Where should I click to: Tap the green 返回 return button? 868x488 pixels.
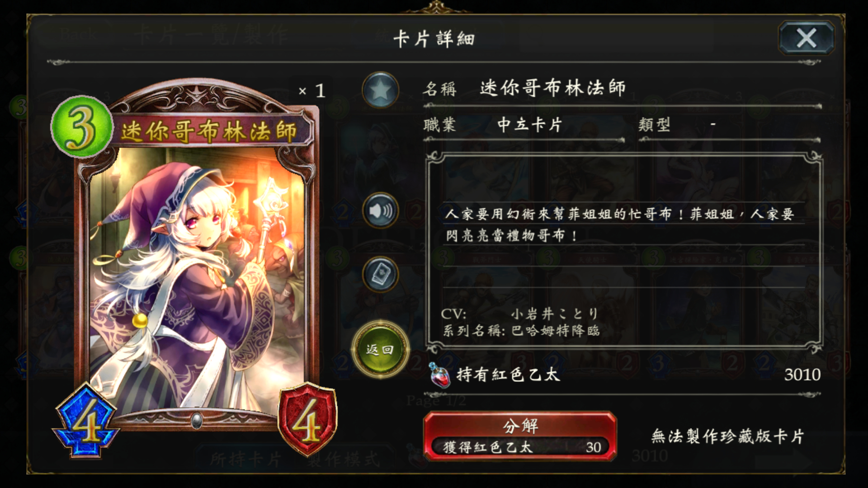[x=381, y=349]
